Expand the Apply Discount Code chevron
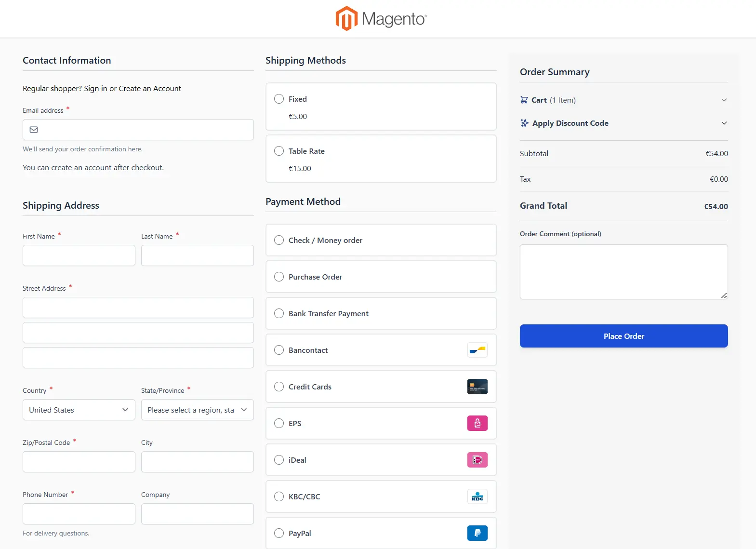Image resolution: width=756 pixels, height=549 pixels. (724, 123)
